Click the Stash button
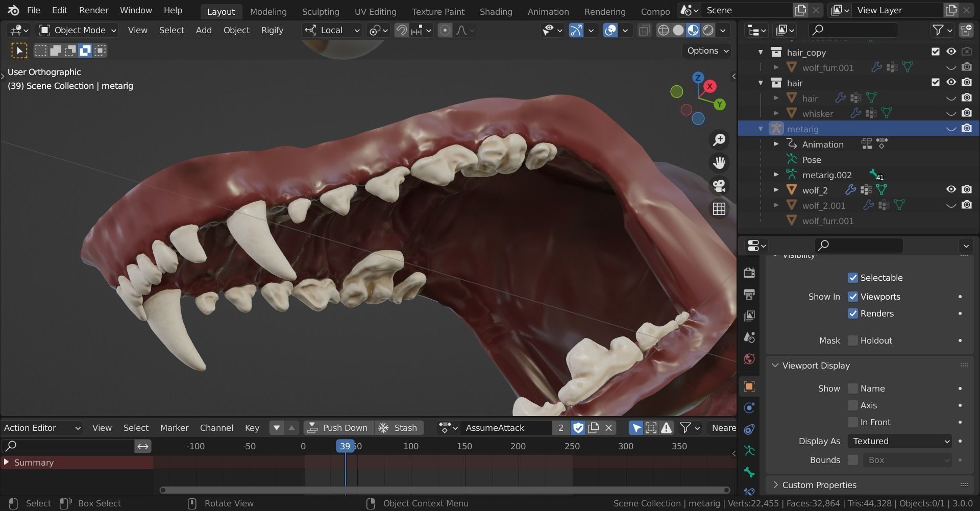Image resolution: width=980 pixels, height=511 pixels. [x=399, y=428]
